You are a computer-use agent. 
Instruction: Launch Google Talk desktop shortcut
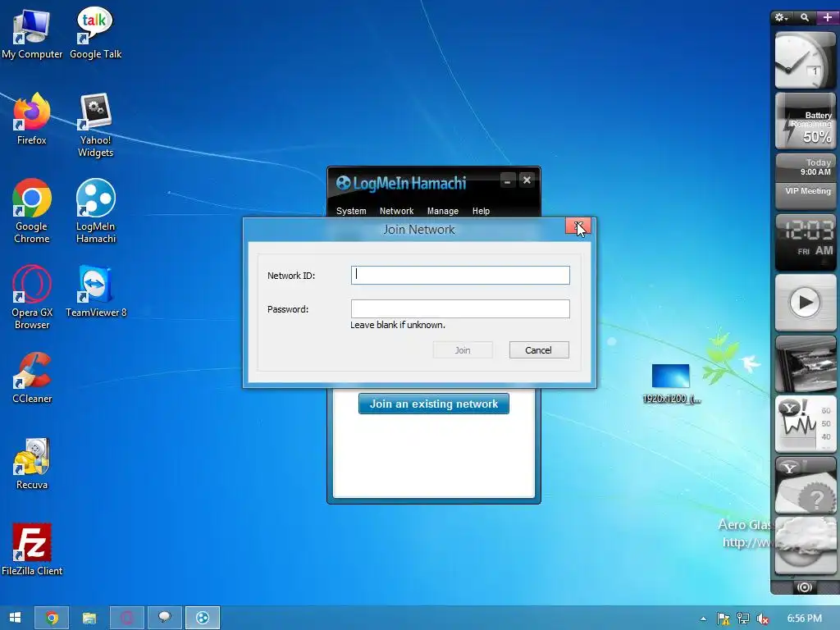pyautogui.click(x=95, y=33)
